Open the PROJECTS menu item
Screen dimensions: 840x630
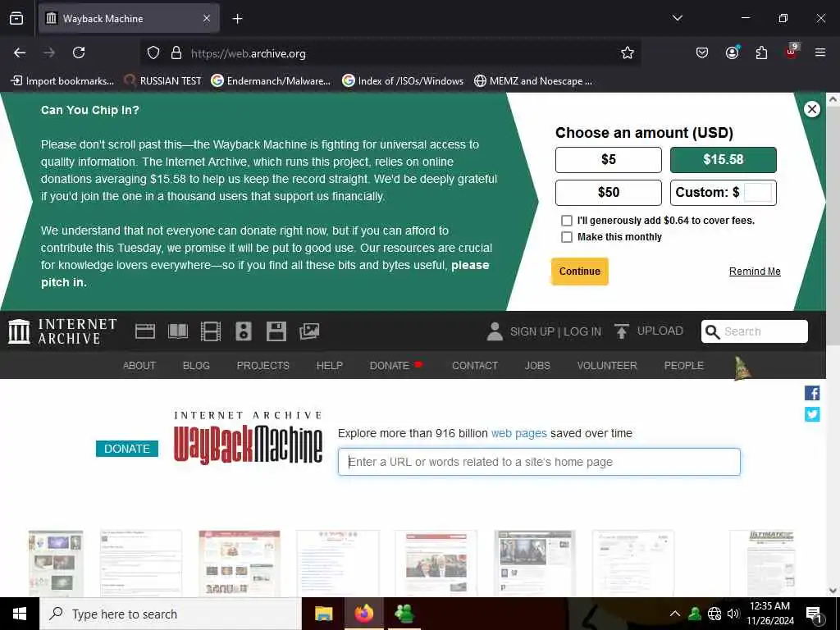tap(263, 365)
